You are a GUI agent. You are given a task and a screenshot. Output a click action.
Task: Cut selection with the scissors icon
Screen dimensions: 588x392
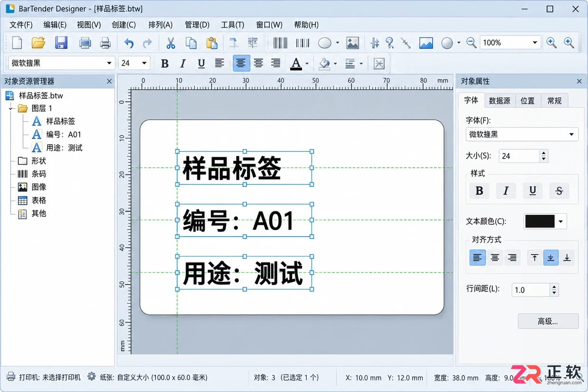(x=171, y=43)
